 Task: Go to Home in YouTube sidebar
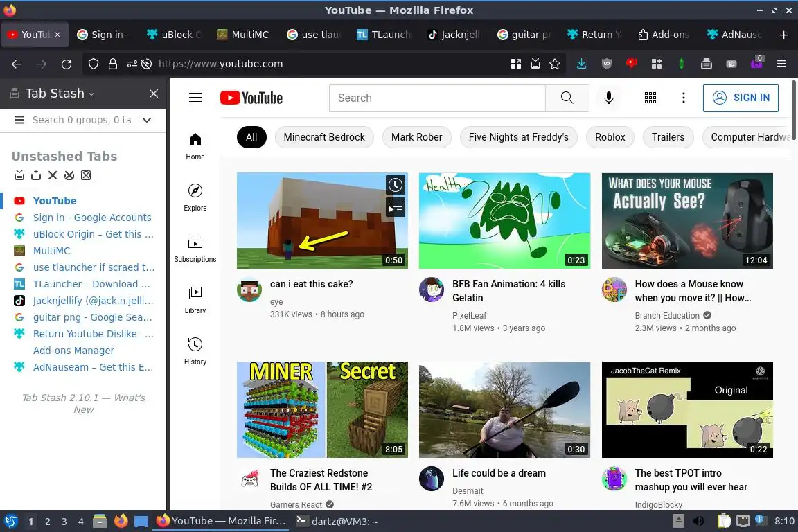point(195,147)
